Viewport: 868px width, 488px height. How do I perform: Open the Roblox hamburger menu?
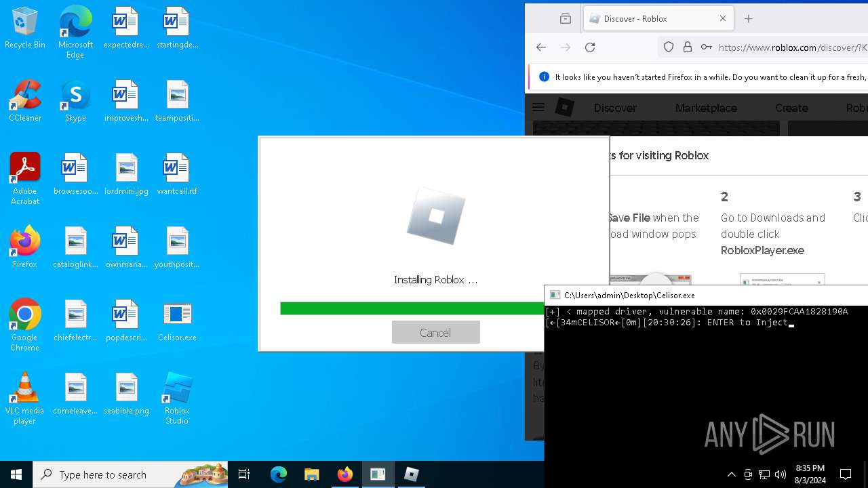(538, 107)
